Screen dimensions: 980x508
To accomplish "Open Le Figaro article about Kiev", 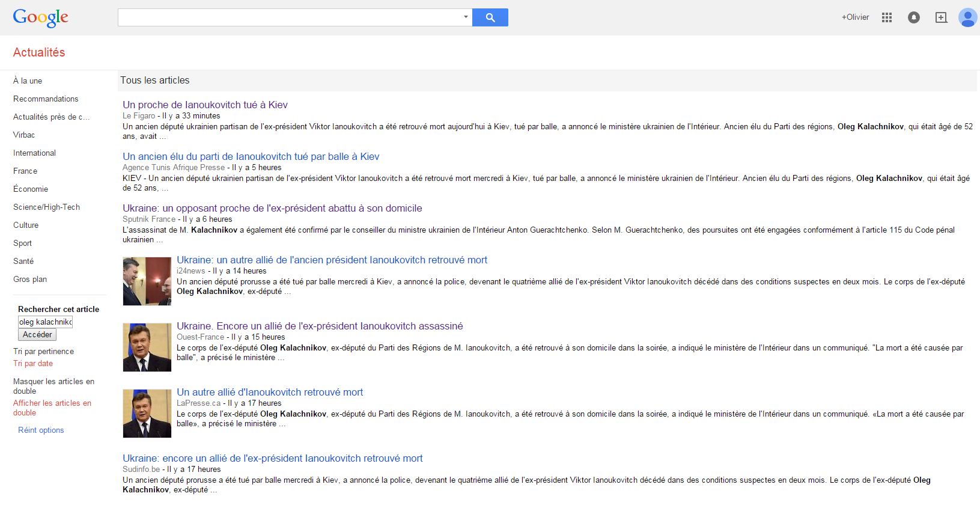I will 205,105.
